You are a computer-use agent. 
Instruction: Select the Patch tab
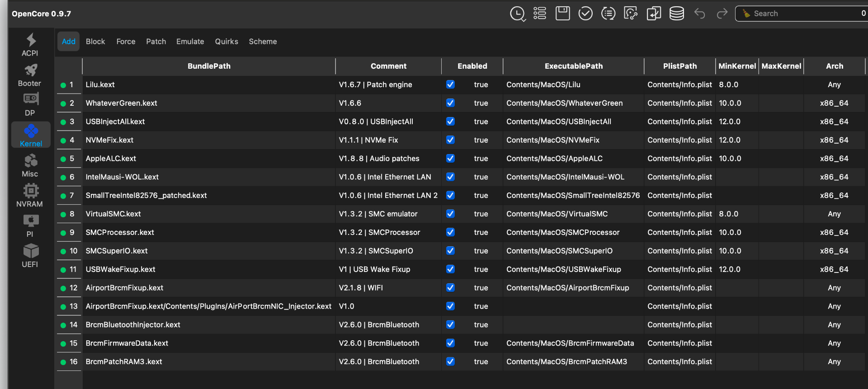coord(156,42)
